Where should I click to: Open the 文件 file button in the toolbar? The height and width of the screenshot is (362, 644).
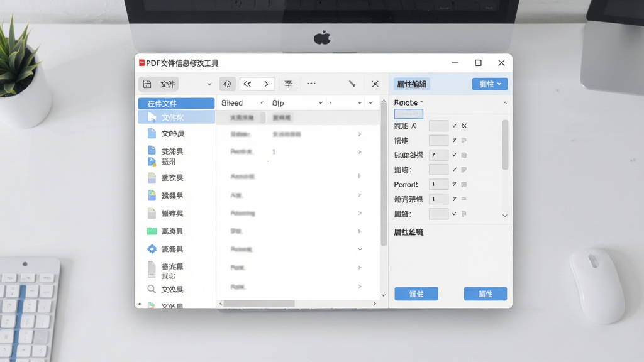pyautogui.click(x=158, y=84)
